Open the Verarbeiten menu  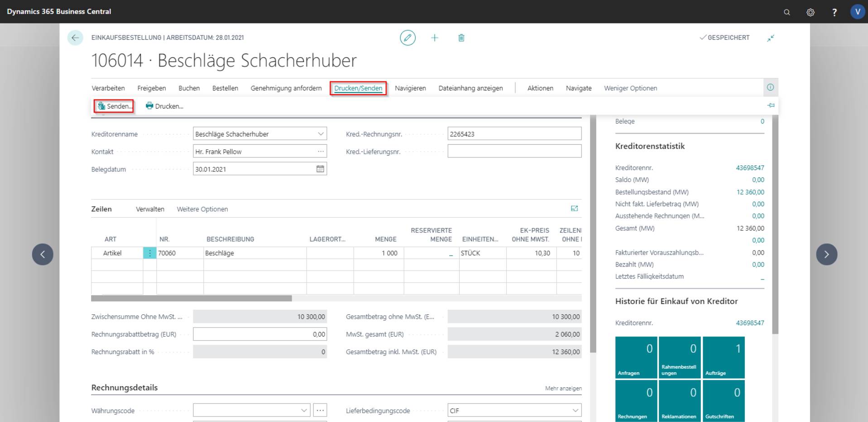(x=108, y=88)
